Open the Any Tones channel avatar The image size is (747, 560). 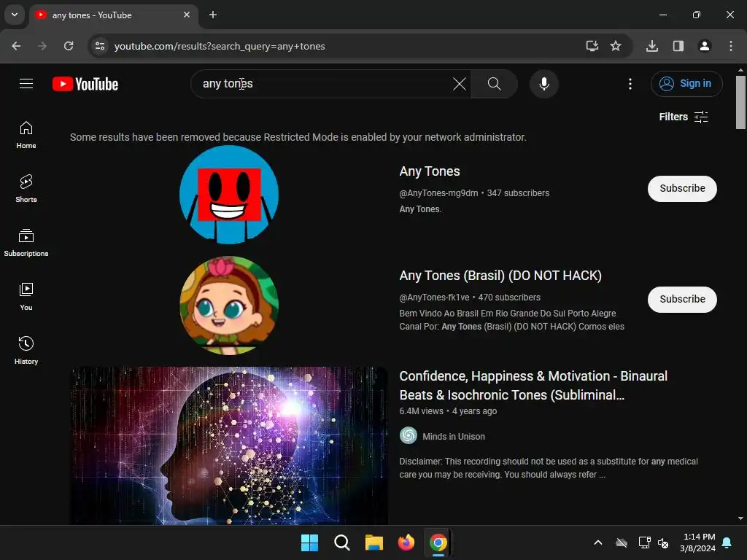click(x=229, y=195)
